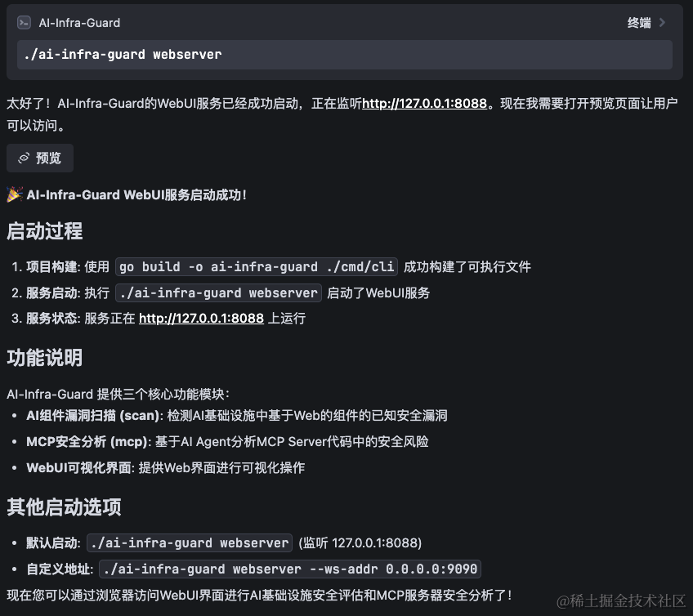Screen dimensions: 693x616
Task: Click the 项目构建 step label
Action: pyautogui.click(x=51, y=266)
